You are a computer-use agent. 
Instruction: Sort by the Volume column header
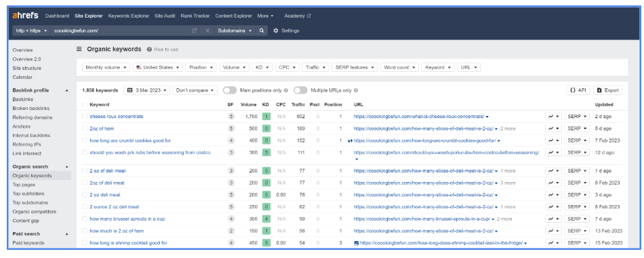click(x=249, y=105)
